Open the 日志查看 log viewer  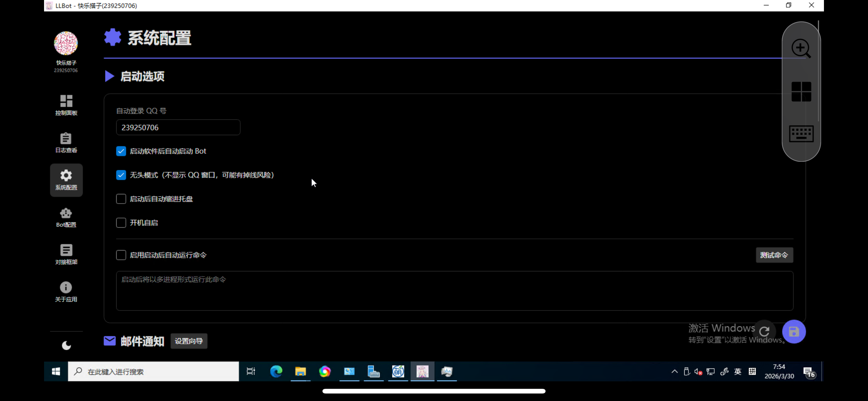point(66,142)
